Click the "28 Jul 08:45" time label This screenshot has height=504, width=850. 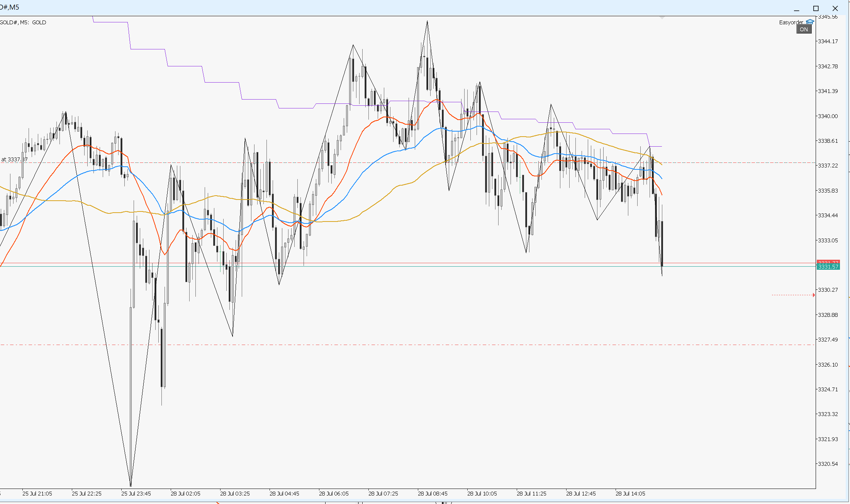tap(433, 494)
